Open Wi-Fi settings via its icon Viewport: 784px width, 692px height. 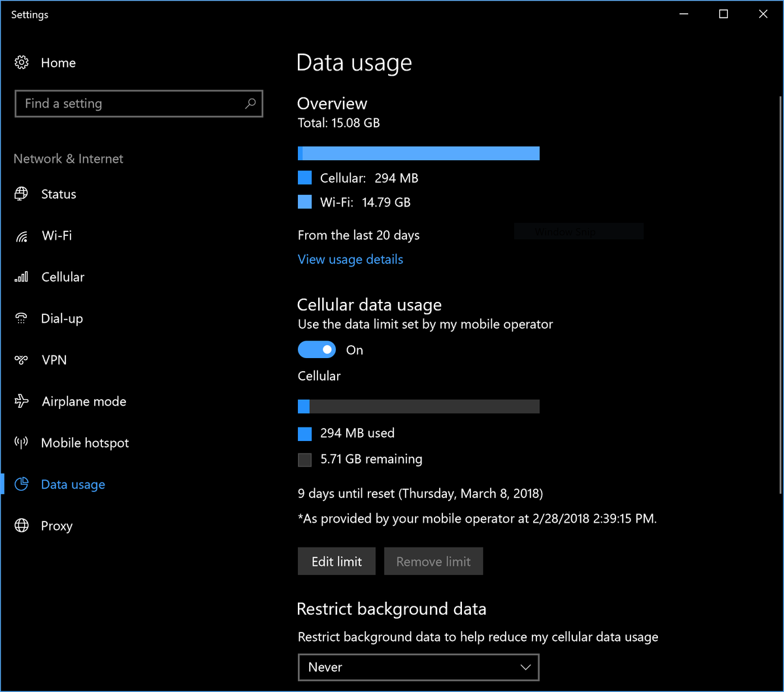pos(22,236)
